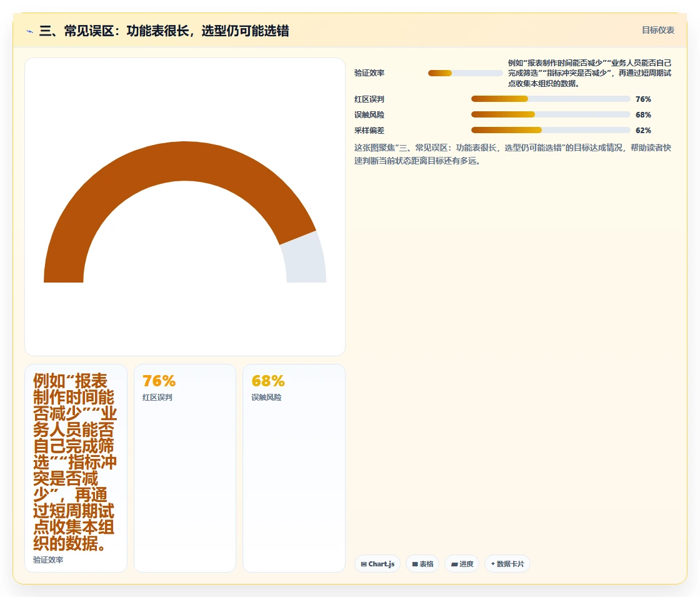The width and height of the screenshot is (700, 597).
Task: Click the explanation text beside the 验证效率 bar
Action: pyautogui.click(x=589, y=73)
